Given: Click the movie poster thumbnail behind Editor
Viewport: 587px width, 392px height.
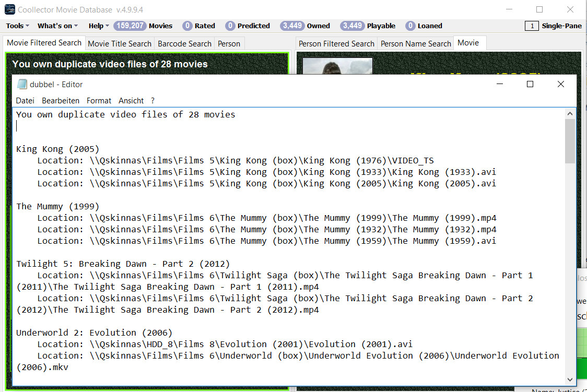Looking at the screenshot, I should pos(338,66).
